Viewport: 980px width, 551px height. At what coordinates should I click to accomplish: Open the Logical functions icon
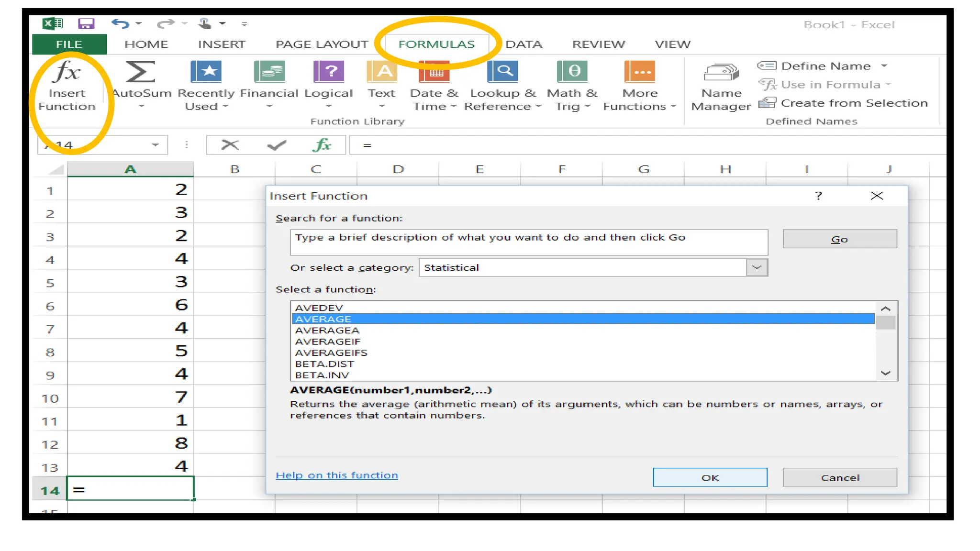(x=328, y=72)
